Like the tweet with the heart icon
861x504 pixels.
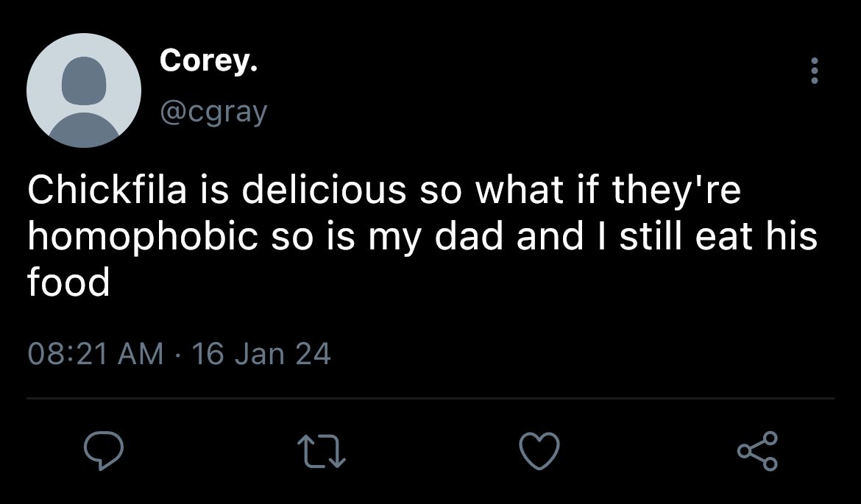539,451
